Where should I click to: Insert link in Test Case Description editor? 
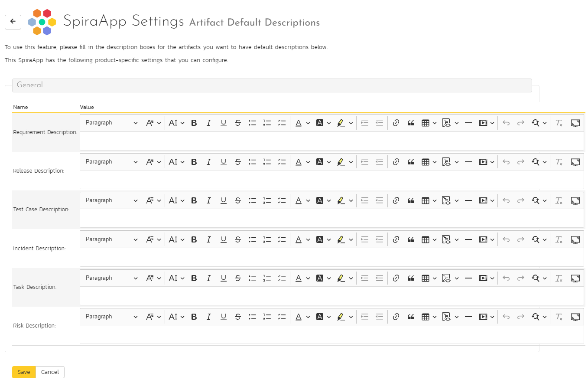click(396, 200)
